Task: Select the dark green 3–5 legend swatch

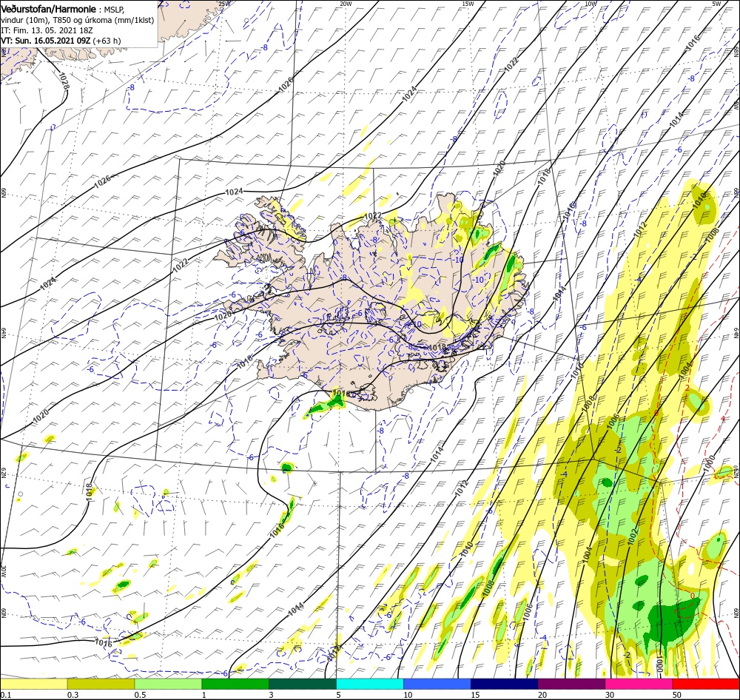Action: click(x=303, y=684)
